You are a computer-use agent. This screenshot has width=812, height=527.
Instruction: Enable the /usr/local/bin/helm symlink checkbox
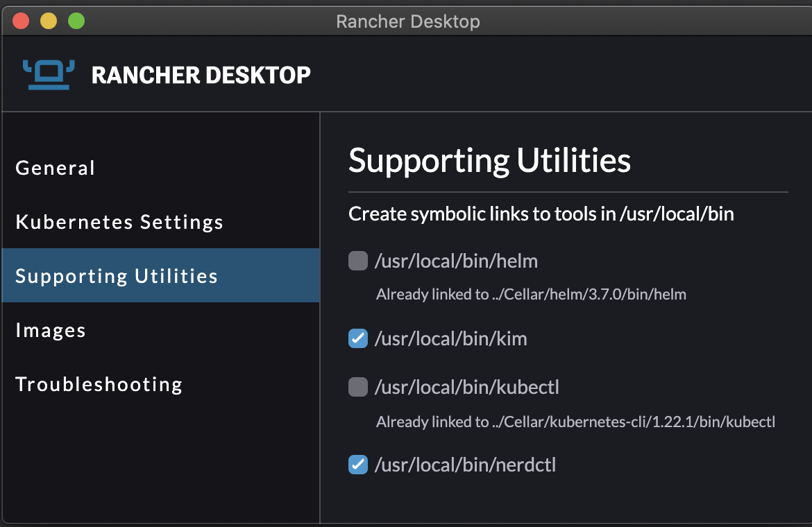357,261
